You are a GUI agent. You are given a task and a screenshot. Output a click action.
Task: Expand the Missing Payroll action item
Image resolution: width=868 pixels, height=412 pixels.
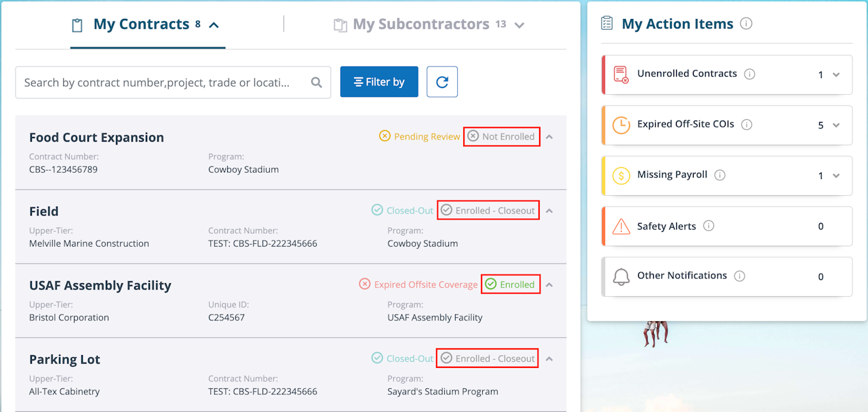[836, 176]
